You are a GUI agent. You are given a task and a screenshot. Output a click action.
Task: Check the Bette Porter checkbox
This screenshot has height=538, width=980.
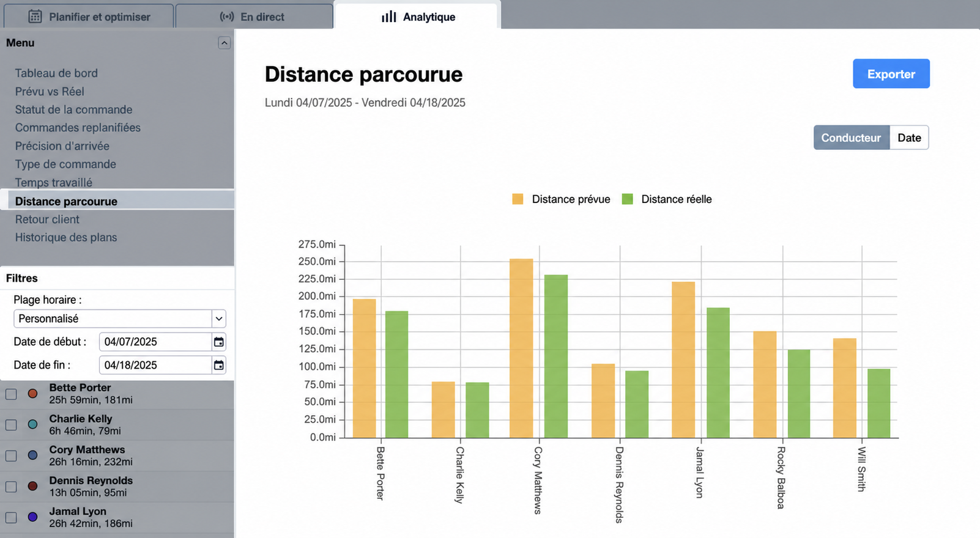pos(11,394)
